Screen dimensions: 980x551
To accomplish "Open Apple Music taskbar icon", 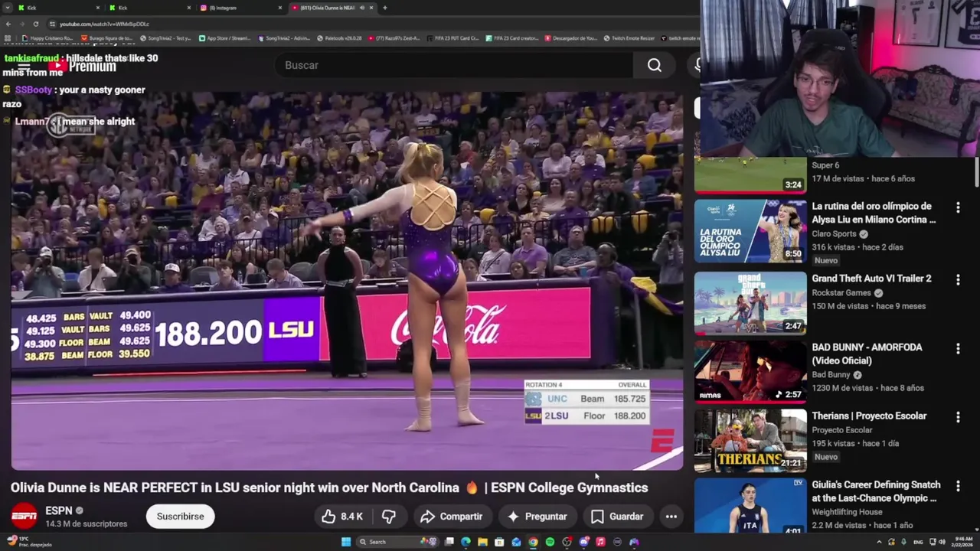I will click(x=600, y=542).
